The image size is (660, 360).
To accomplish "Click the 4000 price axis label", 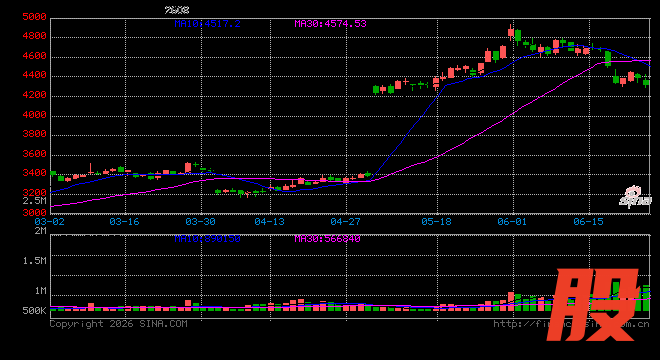I will [34, 115].
